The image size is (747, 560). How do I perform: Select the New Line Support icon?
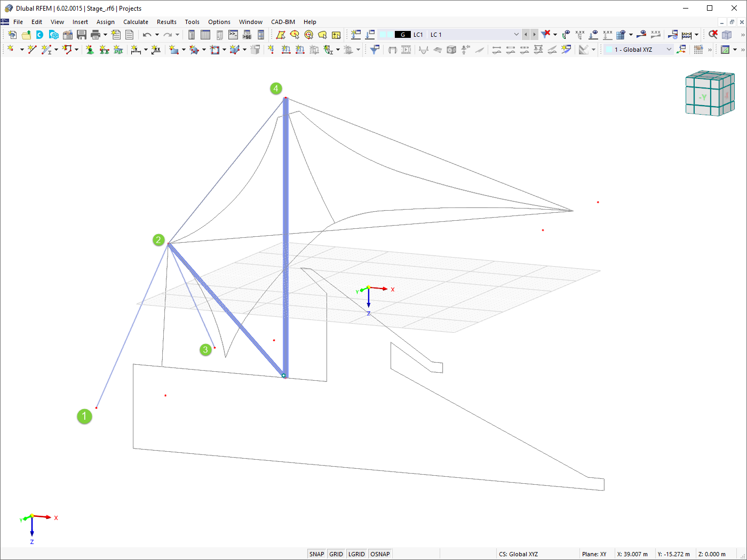coord(104,50)
